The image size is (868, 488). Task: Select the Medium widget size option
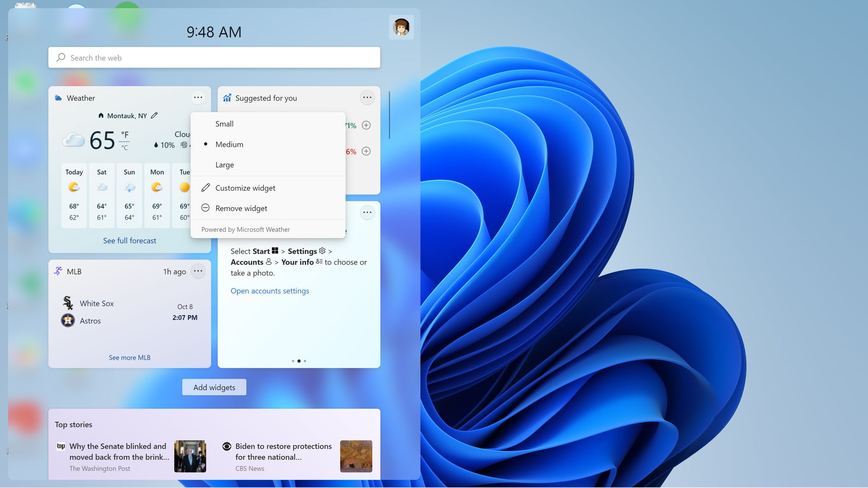coord(229,144)
